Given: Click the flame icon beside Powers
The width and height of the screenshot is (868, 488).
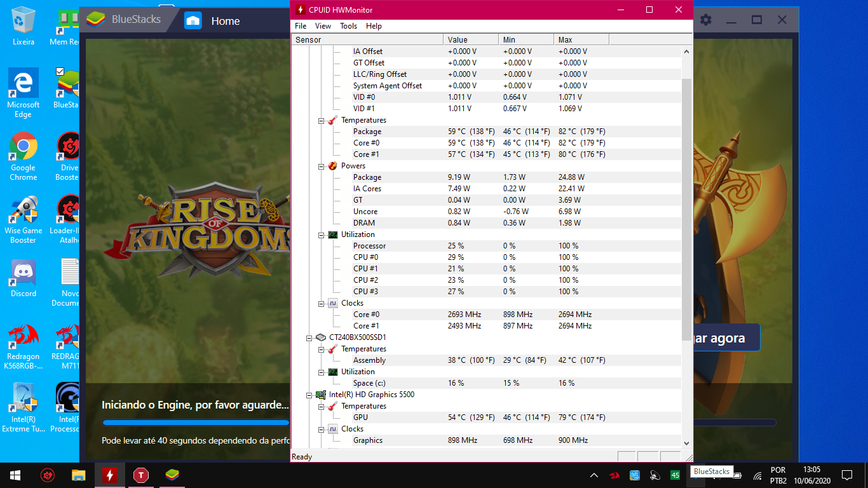Looking at the screenshot, I should pos(332,166).
